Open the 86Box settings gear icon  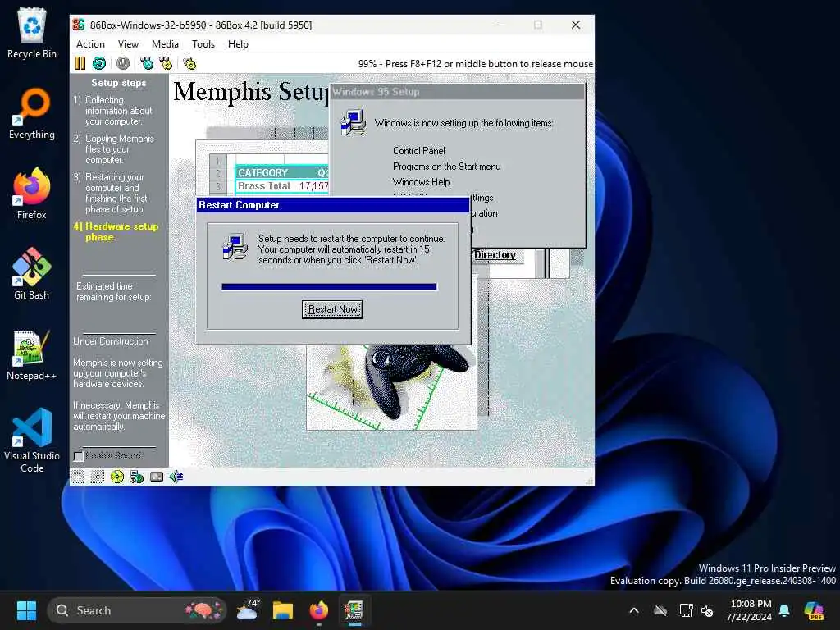[x=189, y=63]
